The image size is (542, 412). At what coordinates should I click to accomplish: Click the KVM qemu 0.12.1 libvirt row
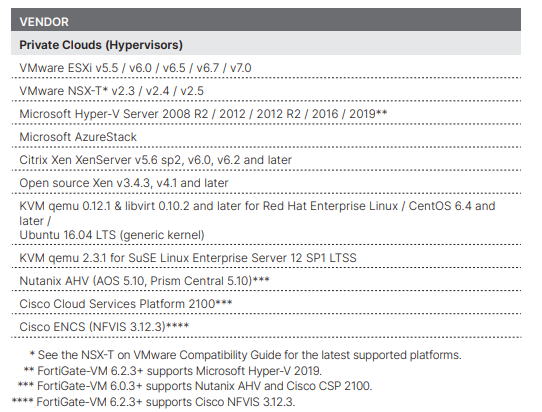266,220
